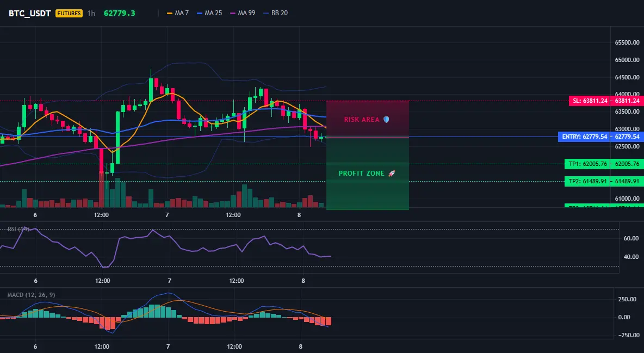Click the PROFIT ZONE text
The height and width of the screenshot is (353, 644).
361,174
